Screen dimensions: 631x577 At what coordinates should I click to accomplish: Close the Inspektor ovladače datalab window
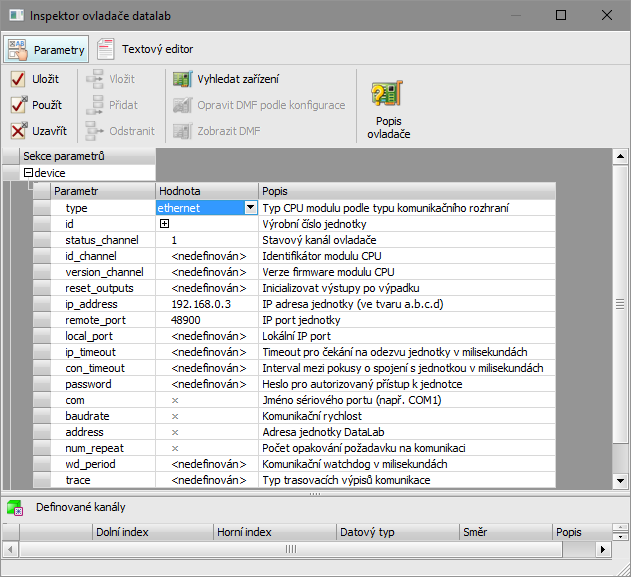tap(606, 15)
